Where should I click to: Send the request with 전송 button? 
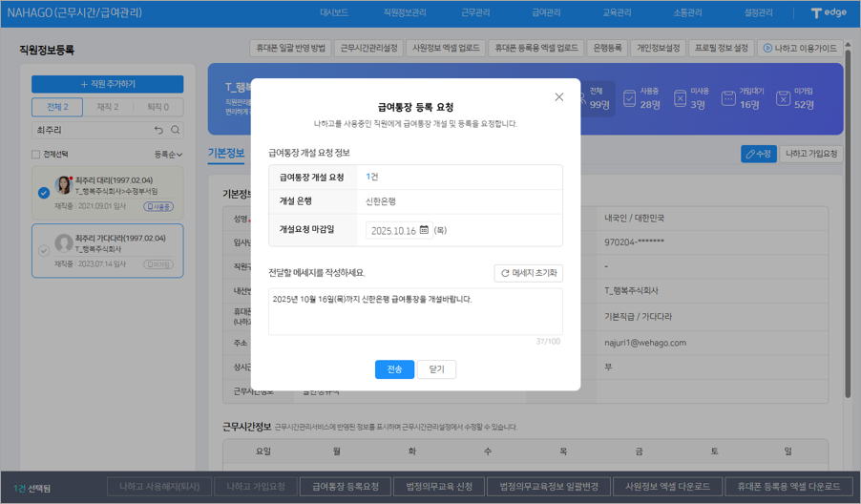coord(394,369)
